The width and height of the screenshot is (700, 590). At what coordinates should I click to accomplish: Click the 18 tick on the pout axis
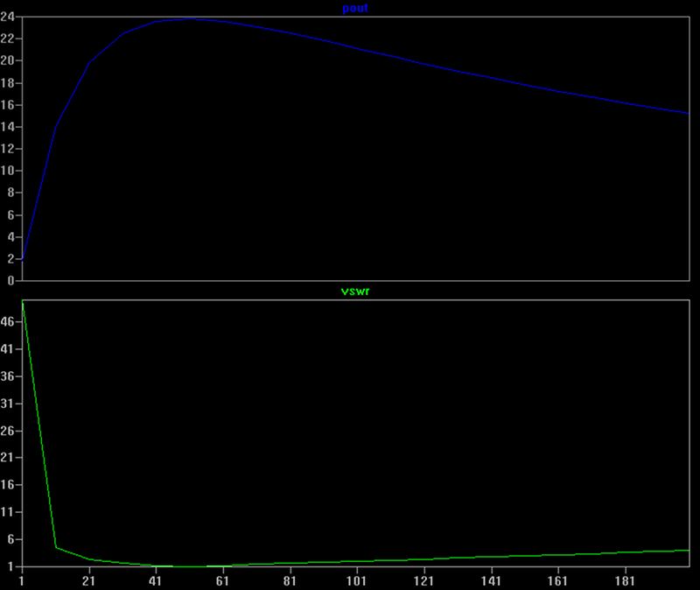point(8,83)
